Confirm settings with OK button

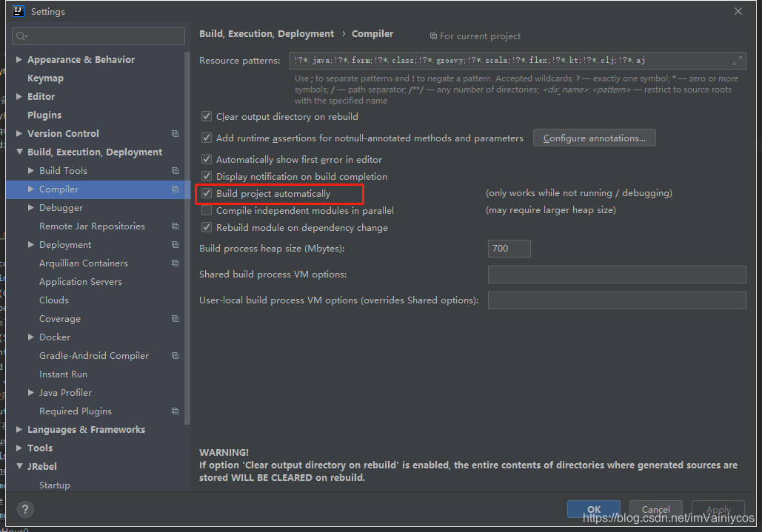tap(594, 509)
